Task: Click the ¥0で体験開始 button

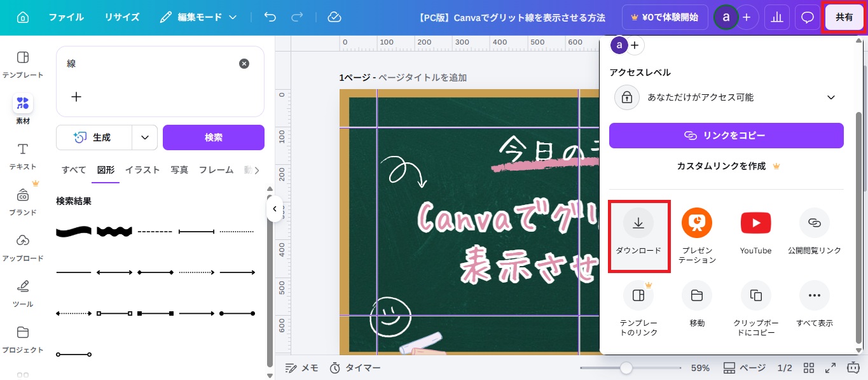Action: [665, 17]
